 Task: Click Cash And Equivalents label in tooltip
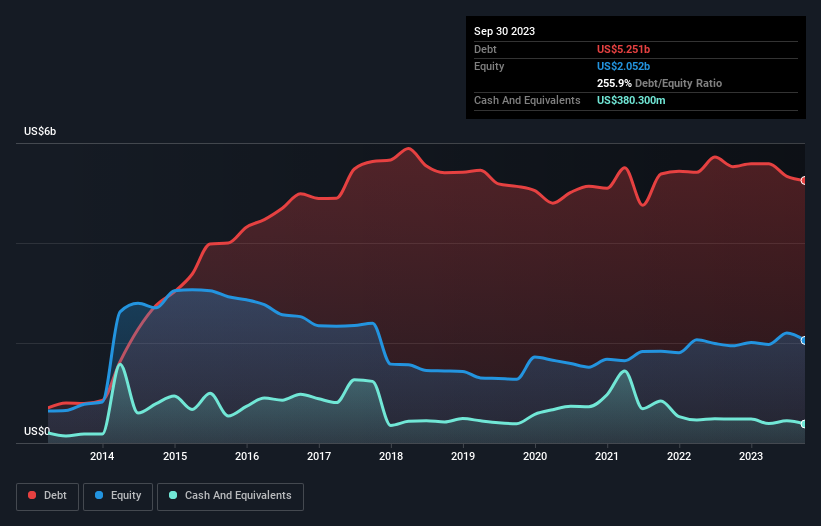(x=527, y=100)
